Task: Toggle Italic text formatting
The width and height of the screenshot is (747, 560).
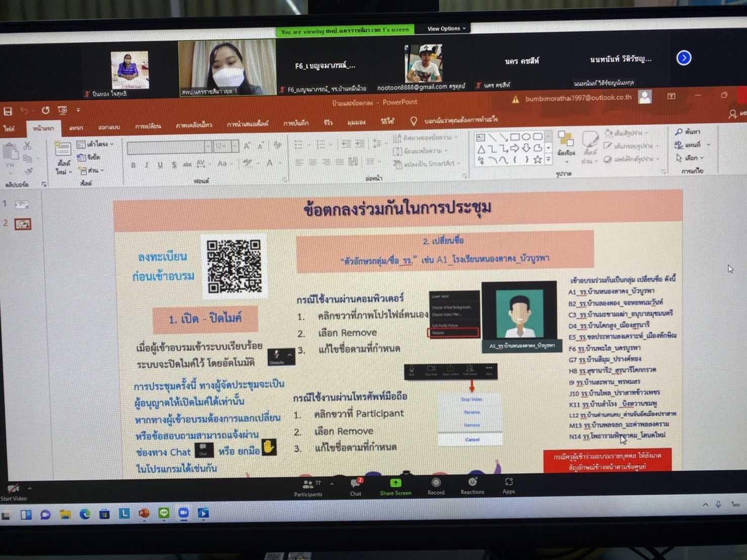Action: point(147,165)
